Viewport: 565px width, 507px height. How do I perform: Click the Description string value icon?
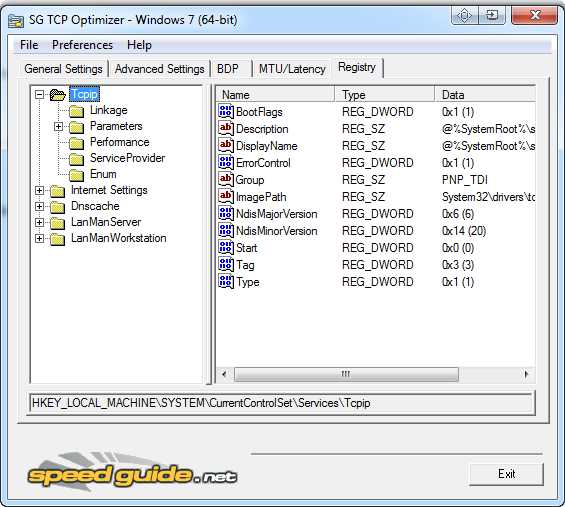pos(226,128)
